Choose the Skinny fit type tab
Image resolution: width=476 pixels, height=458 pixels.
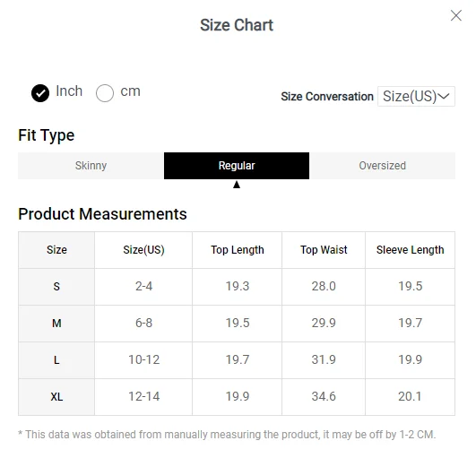91,166
